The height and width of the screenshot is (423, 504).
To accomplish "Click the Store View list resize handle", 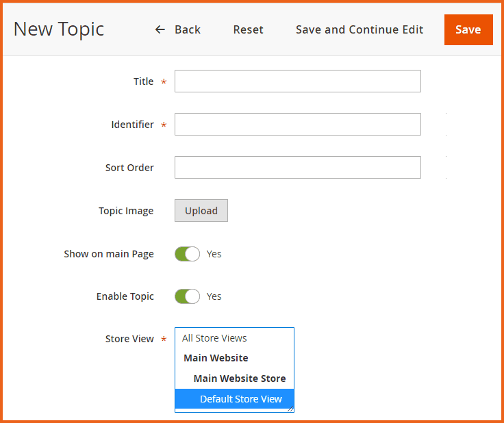I will pyautogui.click(x=290, y=409).
